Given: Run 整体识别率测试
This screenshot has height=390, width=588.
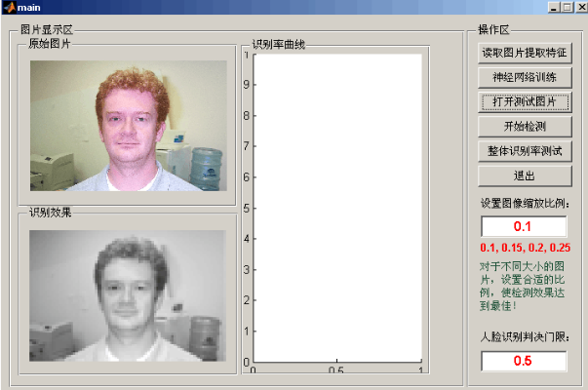Looking at the screenshot, I should (525, 151).
